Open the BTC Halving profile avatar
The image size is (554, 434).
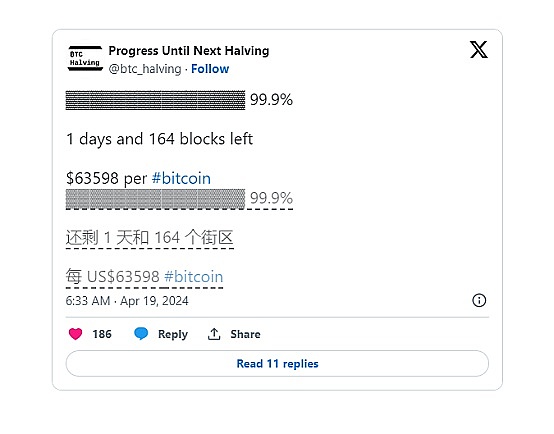pyautogui.click(x=85, y=58)
